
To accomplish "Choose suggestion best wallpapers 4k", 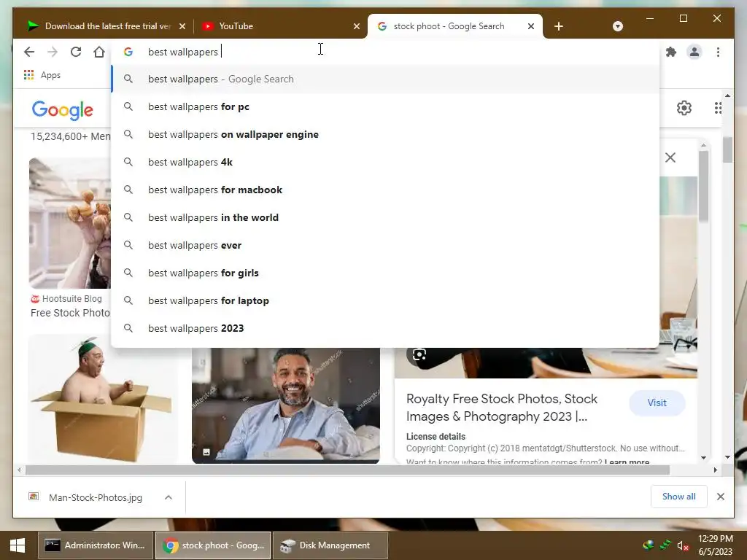I will pyautogui.click(x=385, y=162).
